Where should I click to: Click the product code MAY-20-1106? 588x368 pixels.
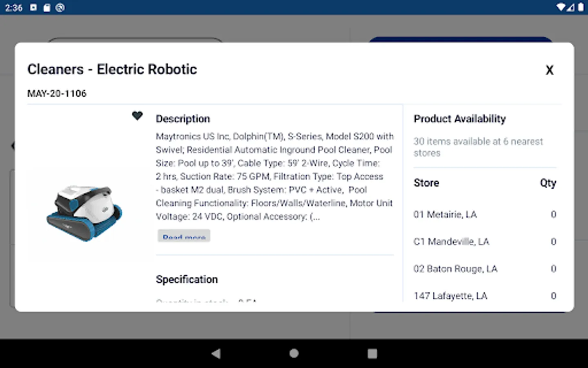pyautogui.click(x=57, y=94)
